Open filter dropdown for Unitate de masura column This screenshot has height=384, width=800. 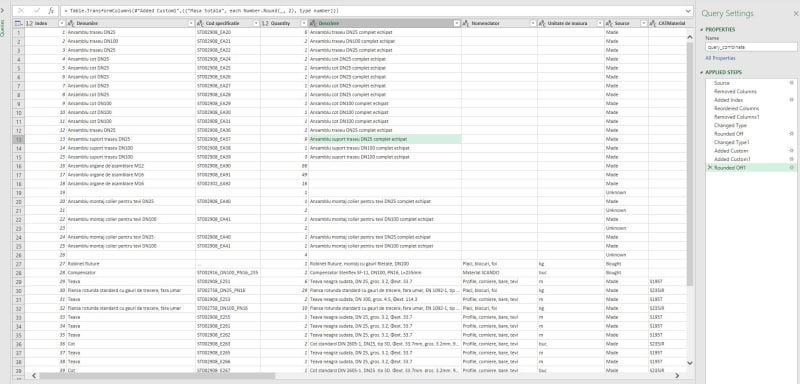point(600,23)
